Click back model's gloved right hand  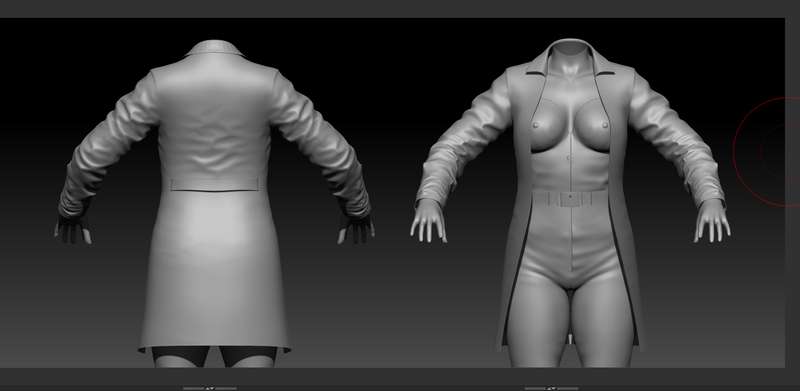coord(356,229)
